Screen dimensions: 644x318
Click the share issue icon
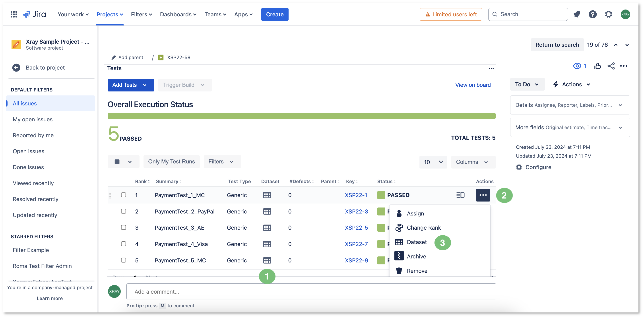pyautogui.click(x=611, y=66)
